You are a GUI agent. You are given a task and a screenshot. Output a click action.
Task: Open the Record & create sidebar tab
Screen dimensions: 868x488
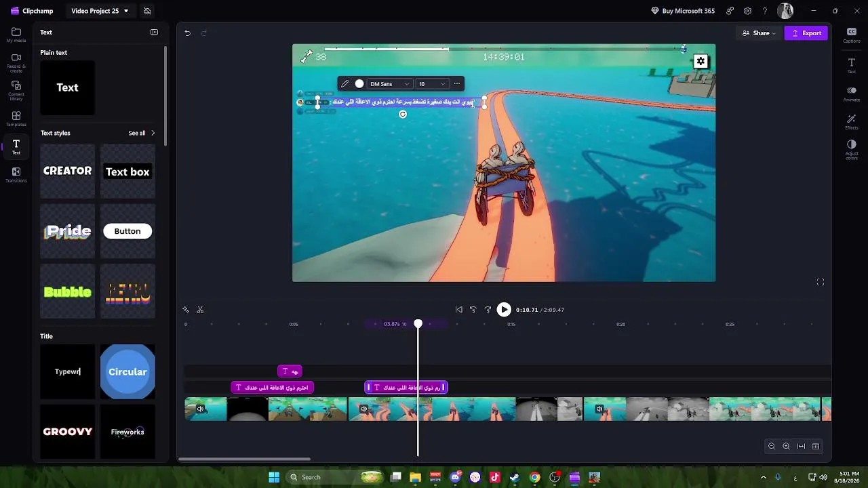coord(16,62)
